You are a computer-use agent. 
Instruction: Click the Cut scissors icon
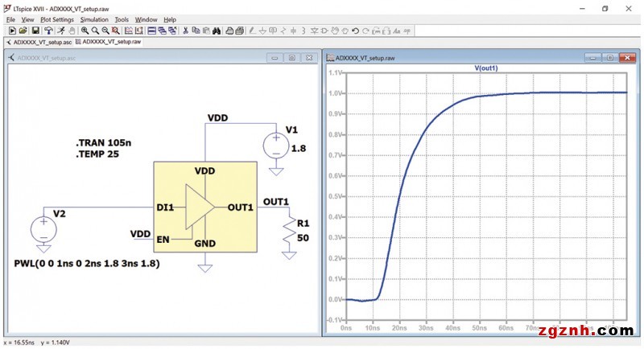(186, 31)
